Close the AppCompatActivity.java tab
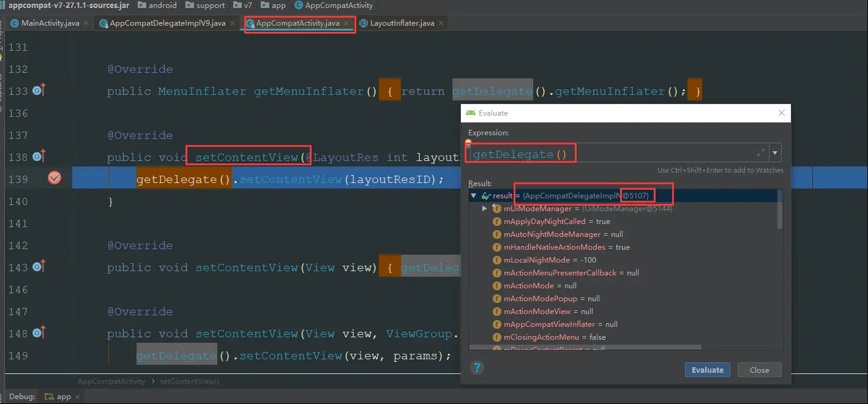868x404 pixels. (x=346, y=23)
